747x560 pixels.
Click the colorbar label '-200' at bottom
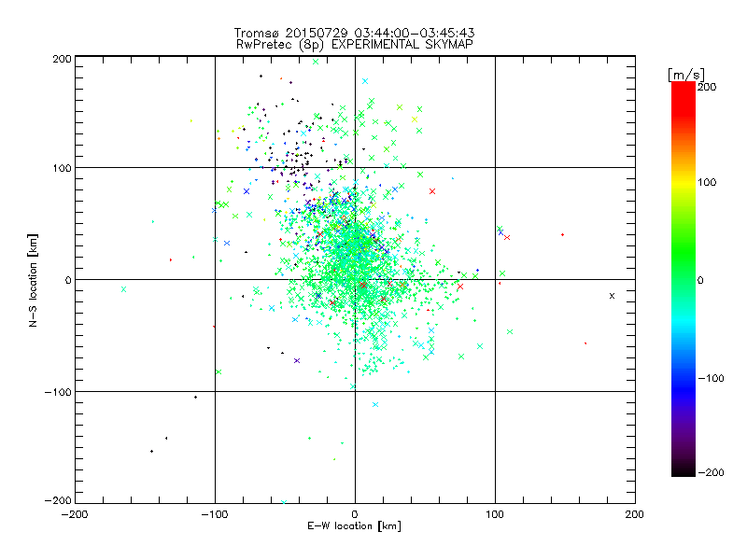(x=711, y=472)
